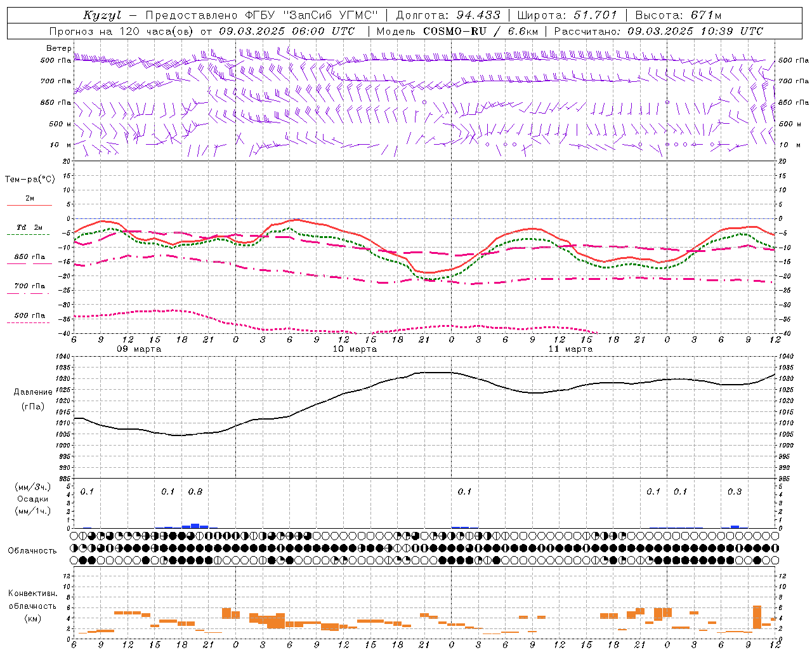Click the Облачность panel label
The width and height of the screenshot is (812, 650).
pyautogui.click(x=32, y=550)
